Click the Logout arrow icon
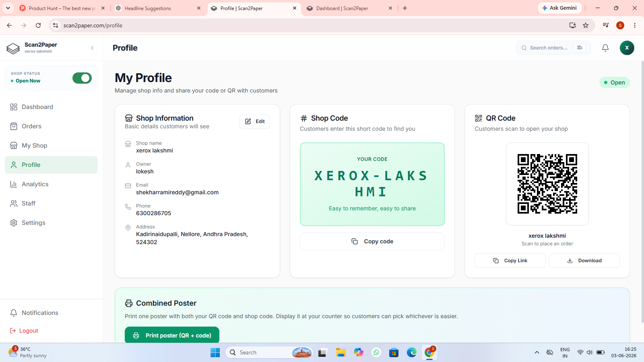The image size is (644, 362). [x=13, y=331]
